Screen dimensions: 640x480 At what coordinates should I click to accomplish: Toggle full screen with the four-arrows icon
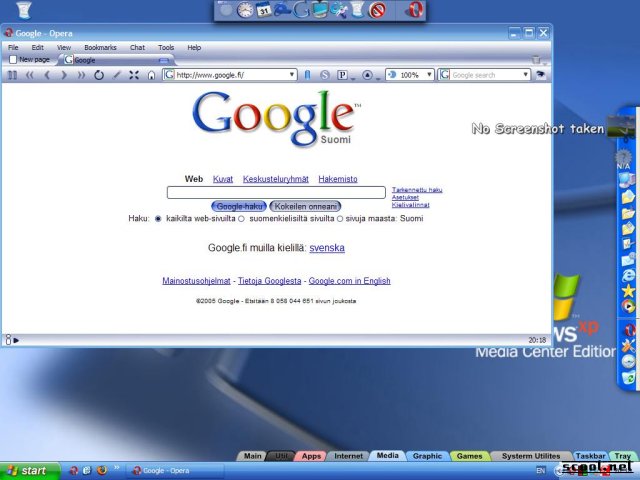point(134,75)
